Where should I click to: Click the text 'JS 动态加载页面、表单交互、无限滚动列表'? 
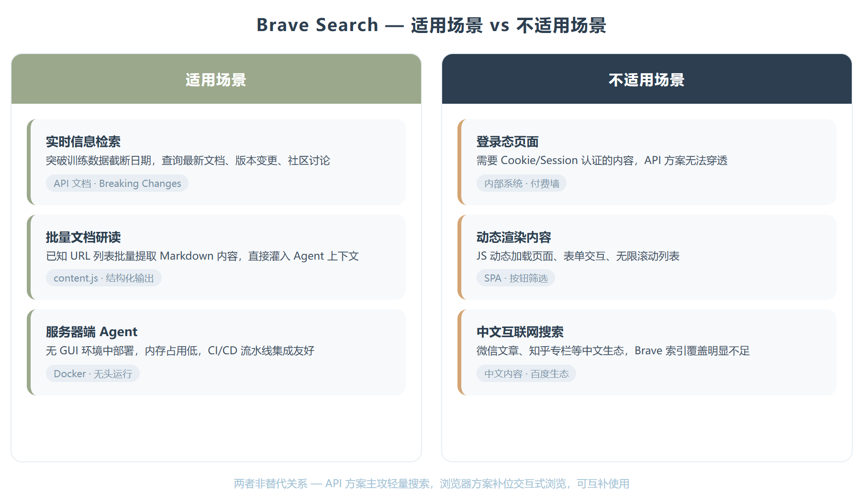[578, 256]
